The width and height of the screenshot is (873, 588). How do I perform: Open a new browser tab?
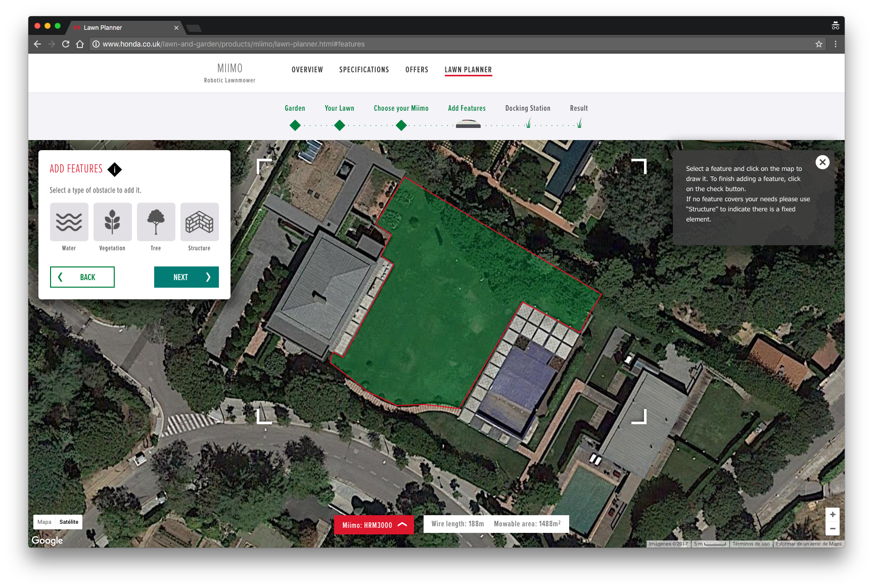coord(194,28)
